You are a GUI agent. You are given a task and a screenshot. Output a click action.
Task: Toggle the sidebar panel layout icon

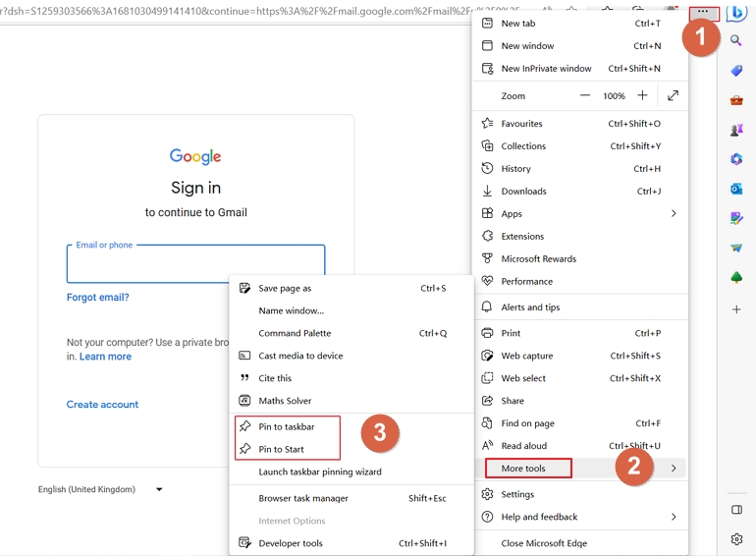point(736,510)
